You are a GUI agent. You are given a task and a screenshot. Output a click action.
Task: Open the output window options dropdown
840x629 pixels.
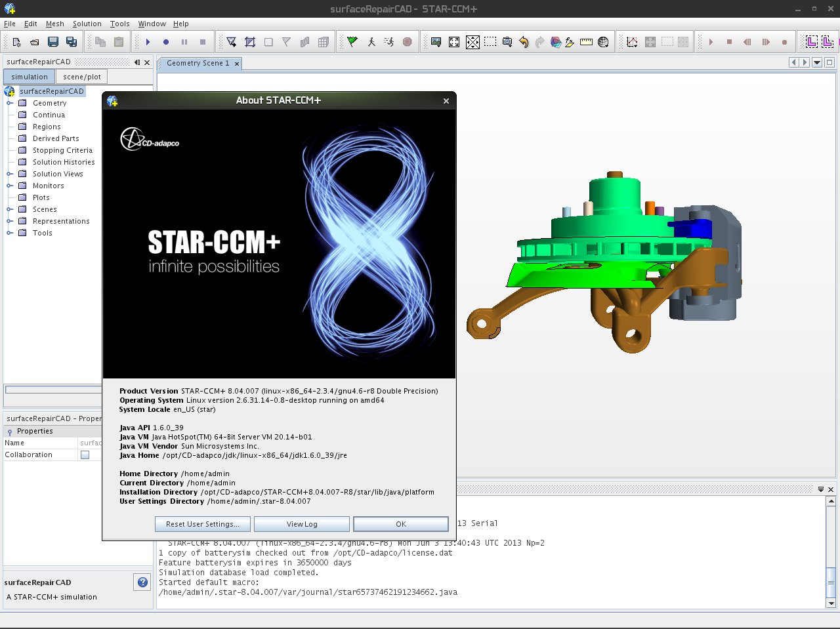click(820, 489)
